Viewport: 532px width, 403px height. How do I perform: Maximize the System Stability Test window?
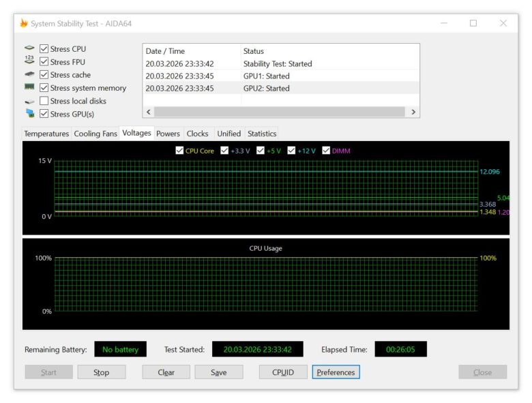click(473, 23)
